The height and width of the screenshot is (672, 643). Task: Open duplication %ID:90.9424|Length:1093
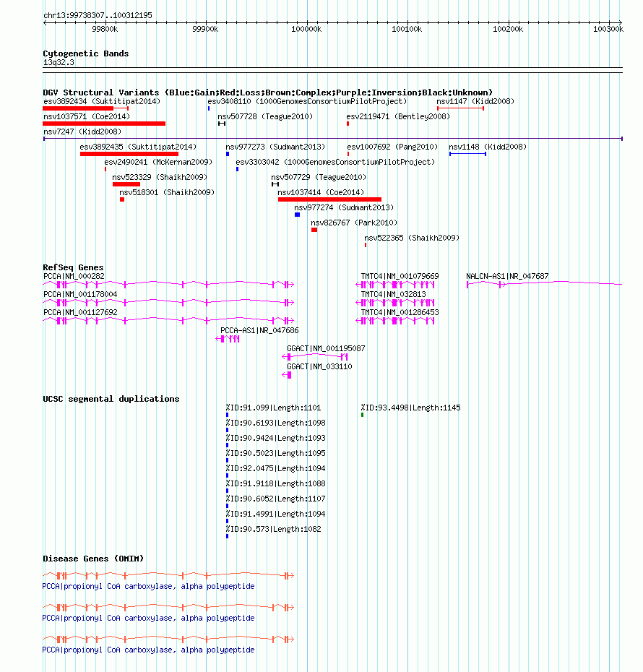pos(276,439)
